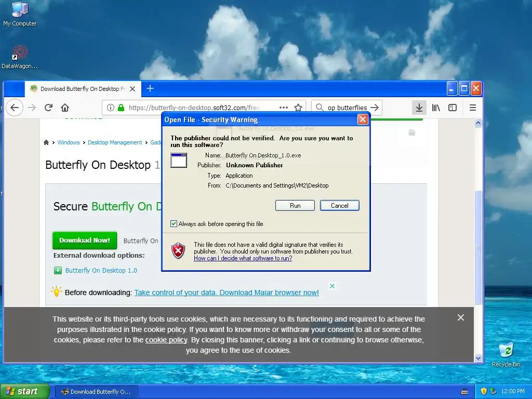The height and width of the screenshot is (399, 532).
Task: Select the Download Butterfly On Desktop tab
Action: click(83, 89)
